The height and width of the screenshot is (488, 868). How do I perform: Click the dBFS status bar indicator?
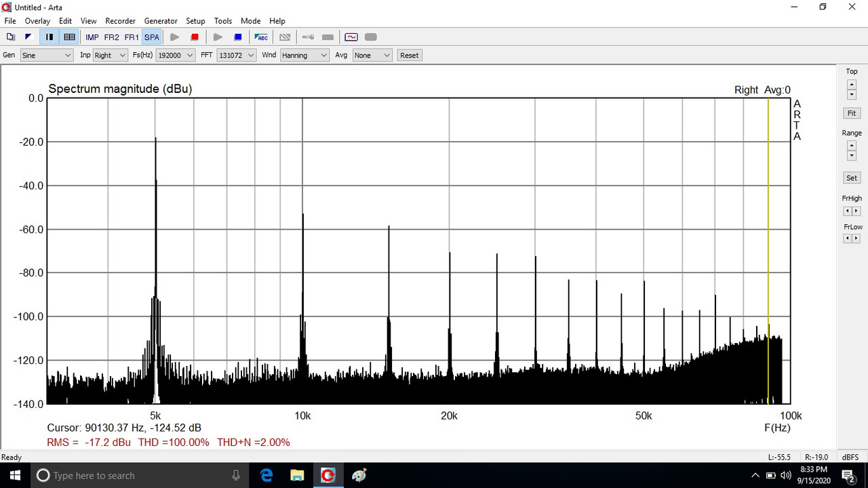pyautogui.click(x=851, y=457)
